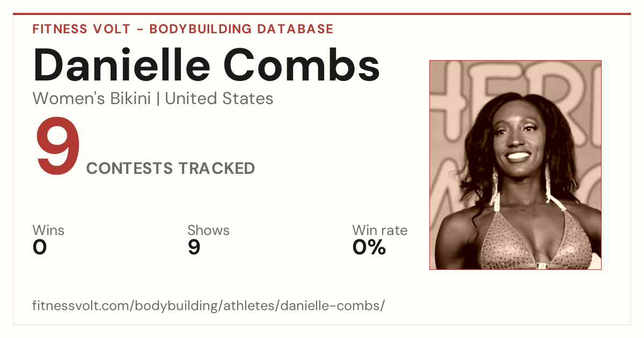The height and width of the screenshot is (338, 644).
Task: Click the Shows value of 9
Action: [x=194, y=247]
